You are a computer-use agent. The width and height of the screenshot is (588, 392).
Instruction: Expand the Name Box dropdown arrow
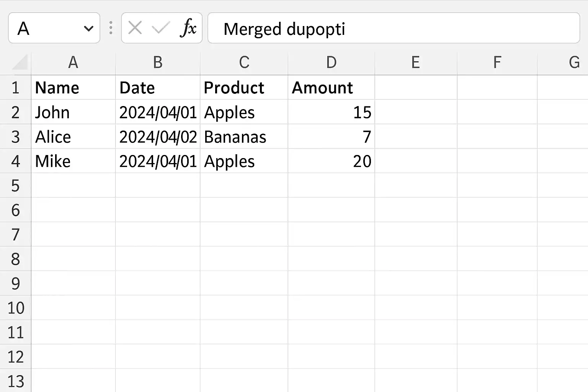click(x=89, y=28)
